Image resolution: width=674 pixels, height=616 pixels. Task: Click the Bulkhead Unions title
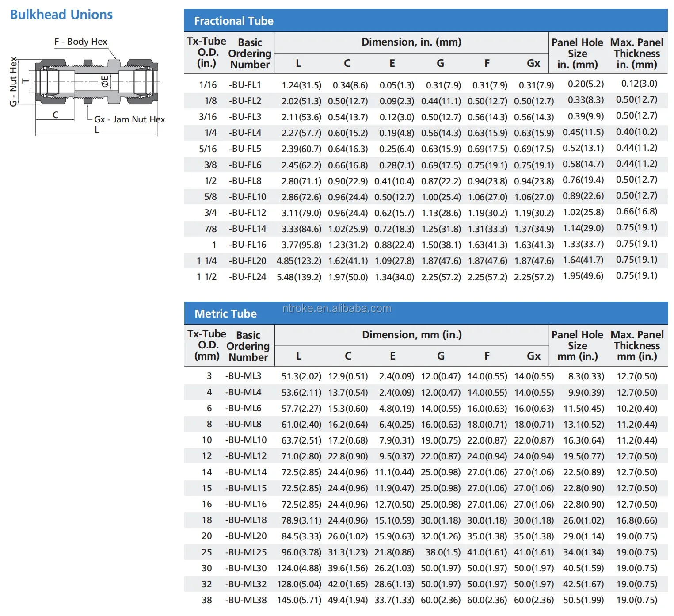tap(61, 15)
